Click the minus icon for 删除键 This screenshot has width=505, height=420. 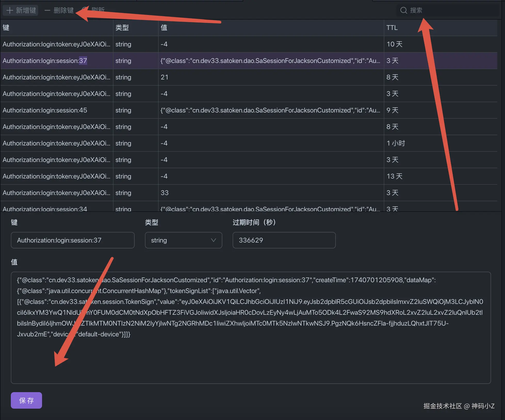coord(47,10)
